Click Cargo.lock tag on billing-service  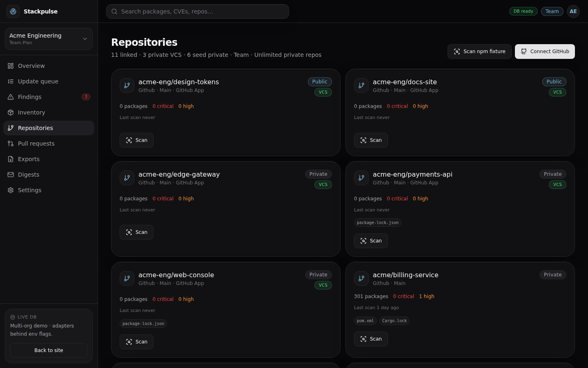tap(394, 321)
